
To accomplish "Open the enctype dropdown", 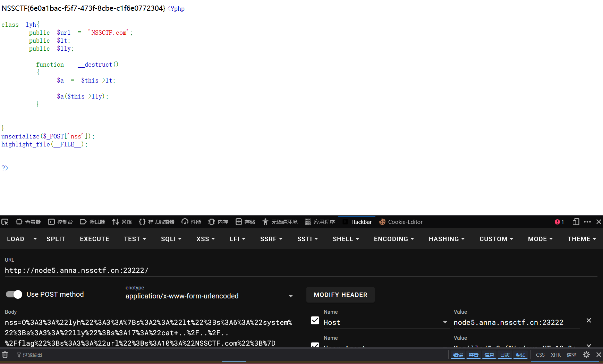I will [x=210, y=296].
